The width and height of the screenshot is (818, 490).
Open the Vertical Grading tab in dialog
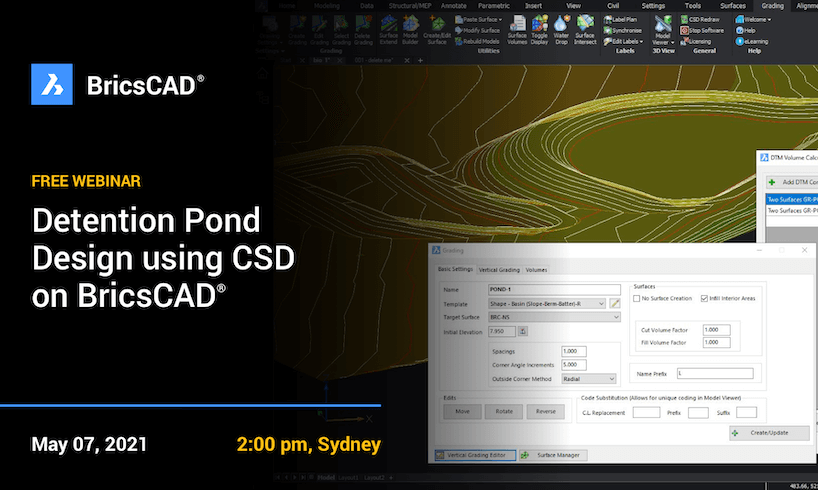(x=499, y=270)
